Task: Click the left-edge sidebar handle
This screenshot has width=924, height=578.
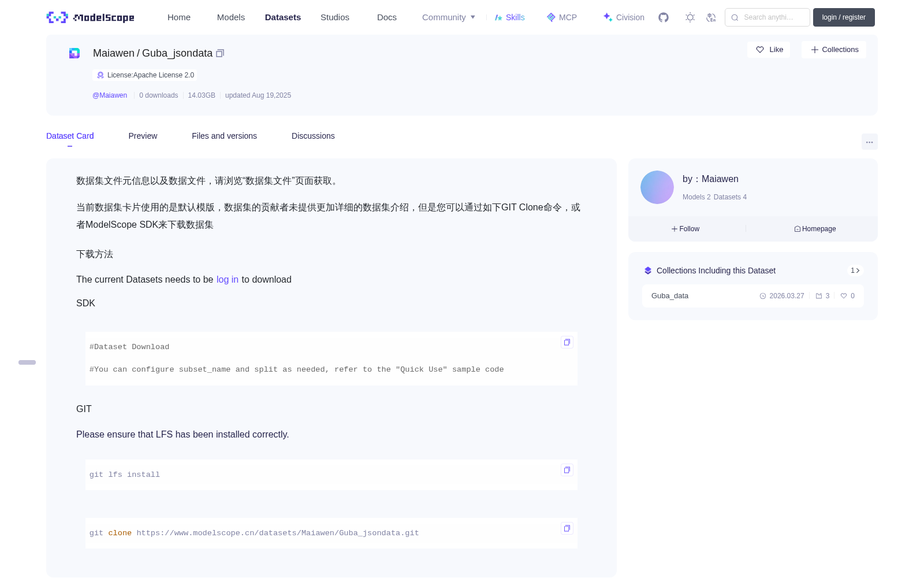Action: (27, 362)
